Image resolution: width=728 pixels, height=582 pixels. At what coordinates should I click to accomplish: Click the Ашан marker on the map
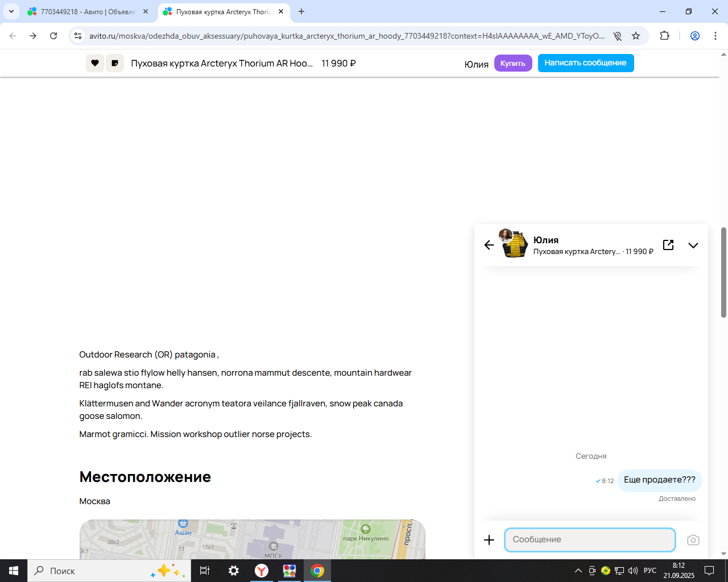point(183,526)
